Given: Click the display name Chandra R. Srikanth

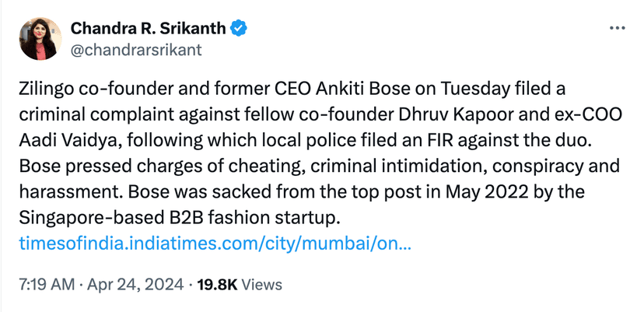Looking at the screenshot, I should pos(149,30).
